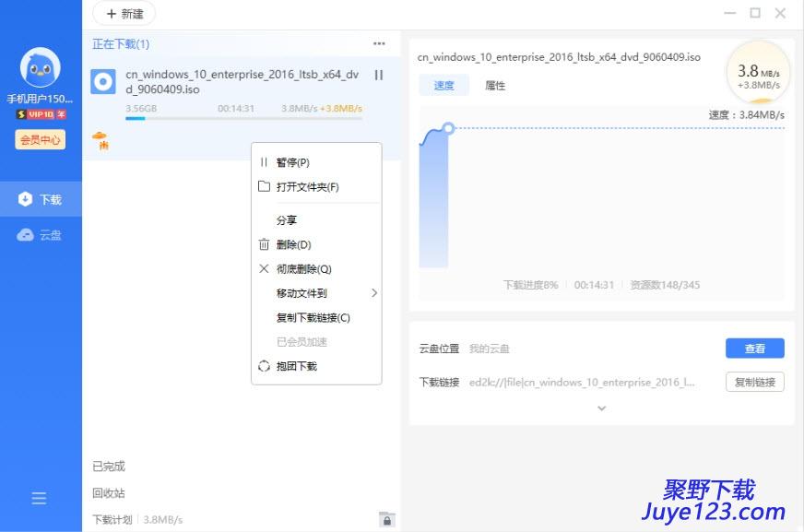
Task: Choose 复制下载链接(C) menu entry
Action: click(x=316, y=318)
